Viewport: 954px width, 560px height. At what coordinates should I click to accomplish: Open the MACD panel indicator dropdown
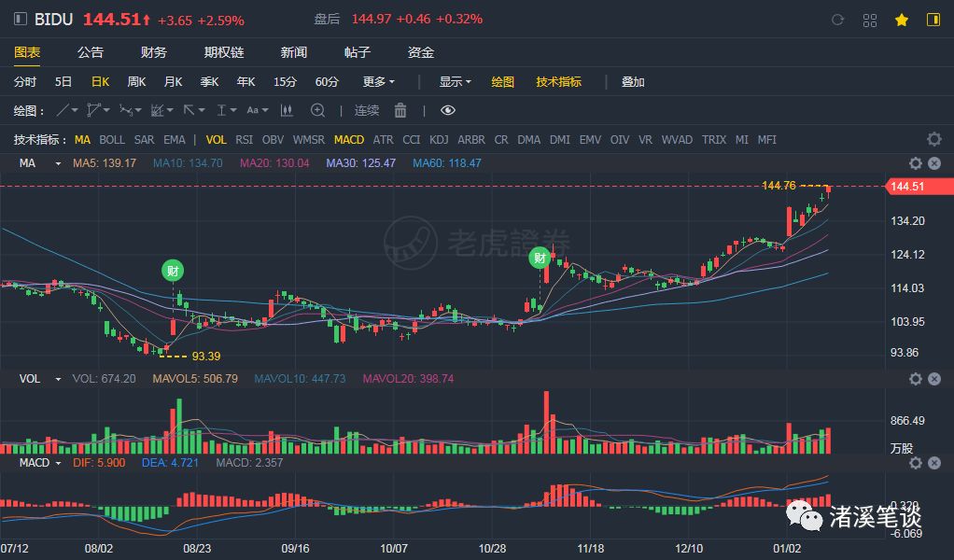tap(58, 463)
